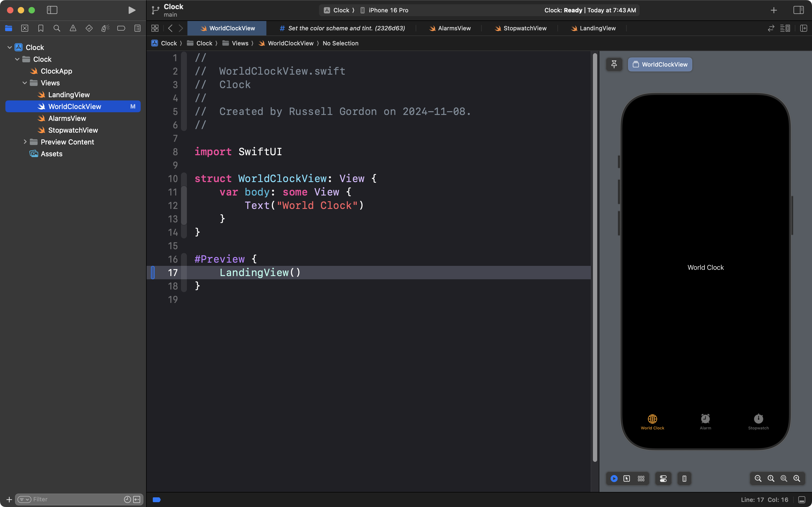812x507 pixels.
Task: Open the Find navigator magnifier icon
Action: (x=57, y=28)
